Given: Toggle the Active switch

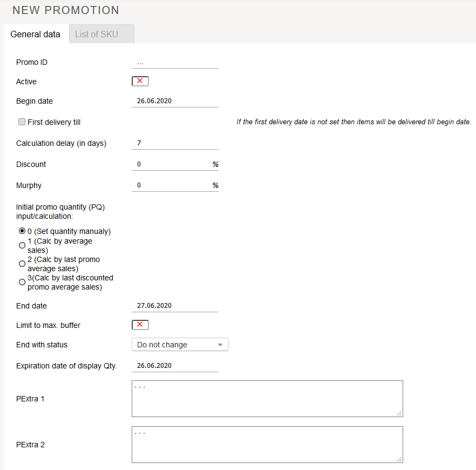Looking at the screenshot, I should [140, 81].
